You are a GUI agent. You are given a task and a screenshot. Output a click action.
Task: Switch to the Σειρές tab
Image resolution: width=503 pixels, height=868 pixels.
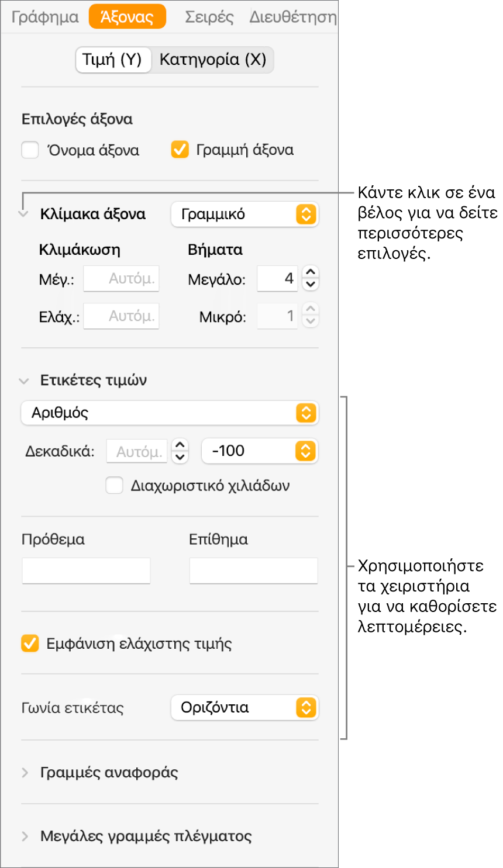coord(209,17)
